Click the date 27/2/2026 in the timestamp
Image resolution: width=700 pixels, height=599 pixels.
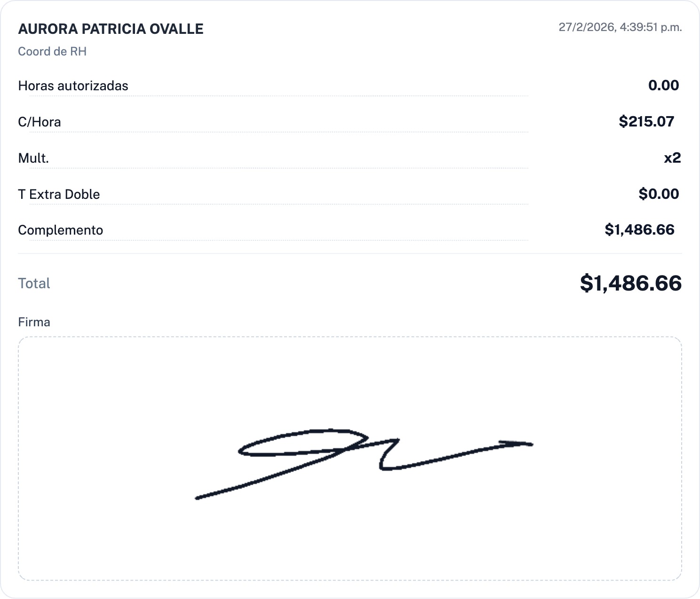[x=586, y=27]
